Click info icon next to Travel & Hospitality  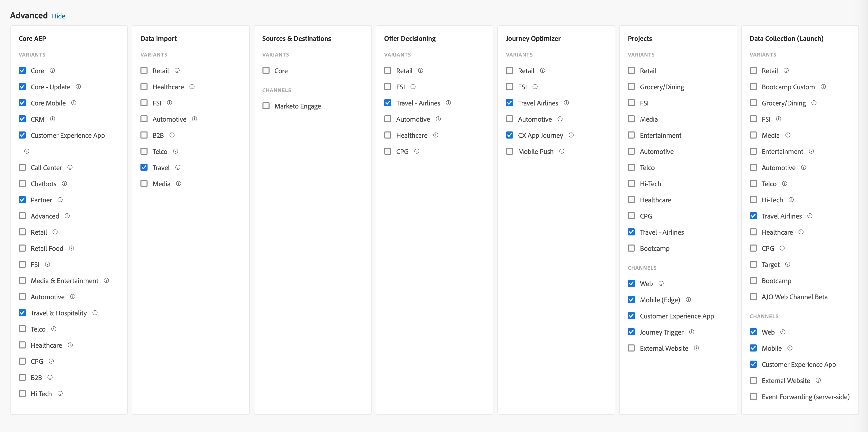[95, 313]
